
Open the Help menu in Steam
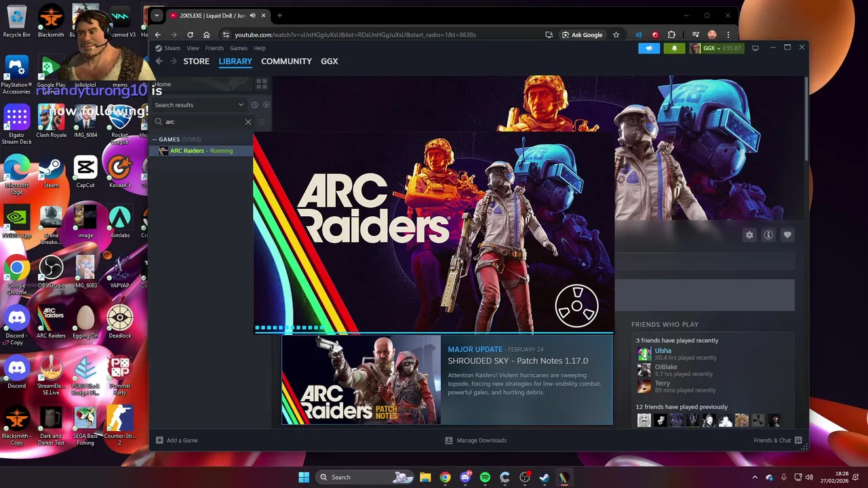260,48
